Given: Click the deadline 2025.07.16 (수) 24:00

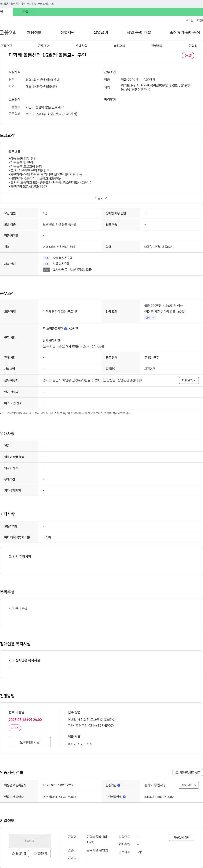Looking at the screenshot, I should tap(25, 720).
